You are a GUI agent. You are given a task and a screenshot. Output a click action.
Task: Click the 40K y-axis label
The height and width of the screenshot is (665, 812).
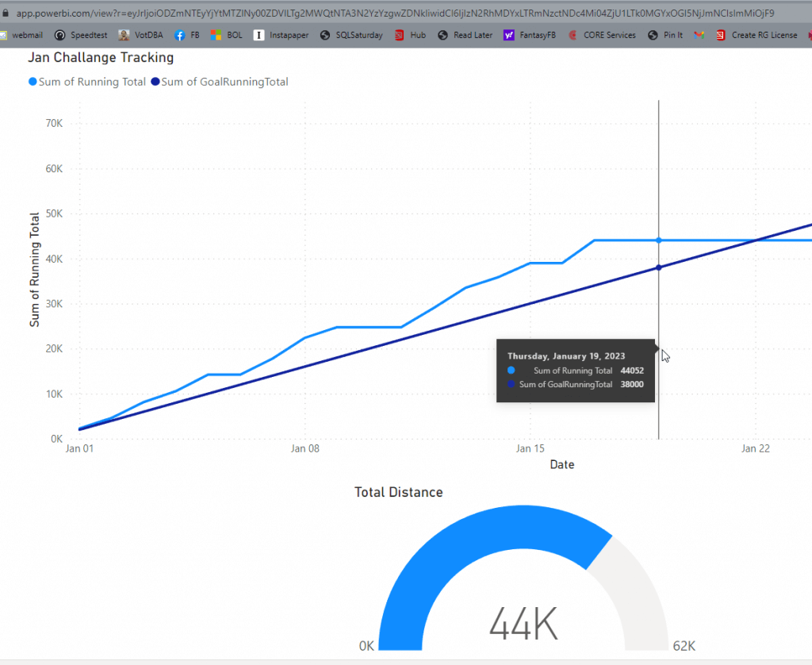(55, 259)
